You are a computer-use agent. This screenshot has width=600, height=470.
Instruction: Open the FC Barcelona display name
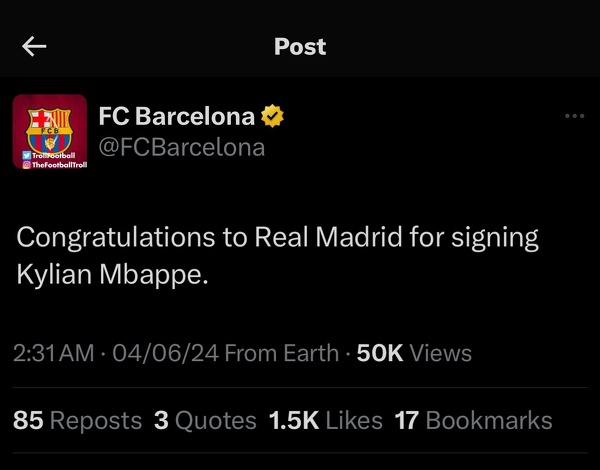point(176,117)
